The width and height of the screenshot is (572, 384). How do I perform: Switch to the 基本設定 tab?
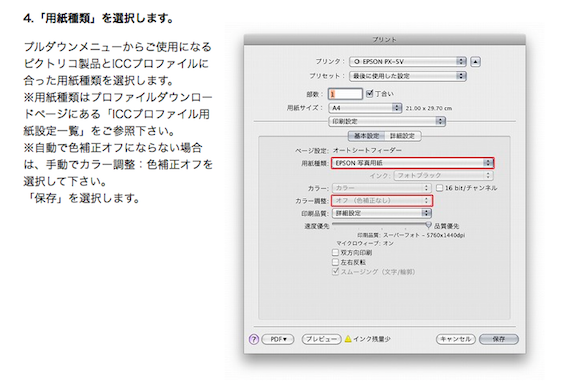pos(367,136)
